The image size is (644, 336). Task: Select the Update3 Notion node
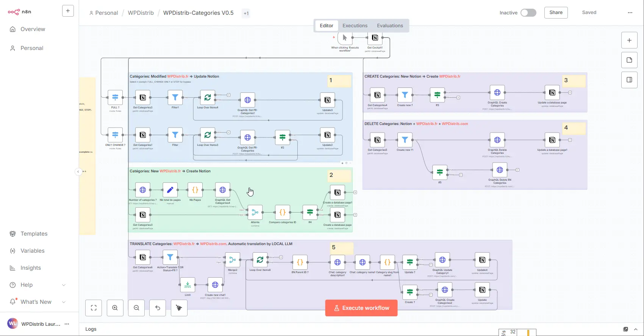(327, 100)
